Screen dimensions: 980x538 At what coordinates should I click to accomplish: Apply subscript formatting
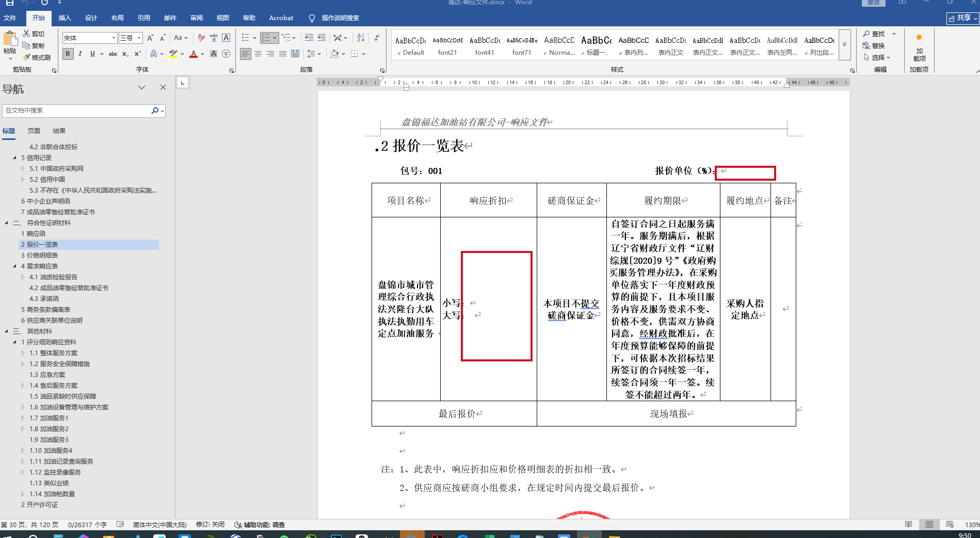pos(125,54)
